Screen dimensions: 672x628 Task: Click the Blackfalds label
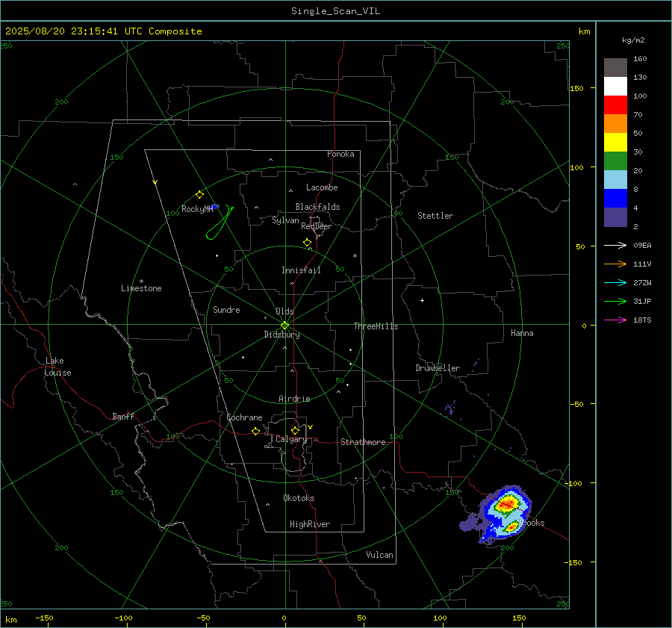[317, 207]
